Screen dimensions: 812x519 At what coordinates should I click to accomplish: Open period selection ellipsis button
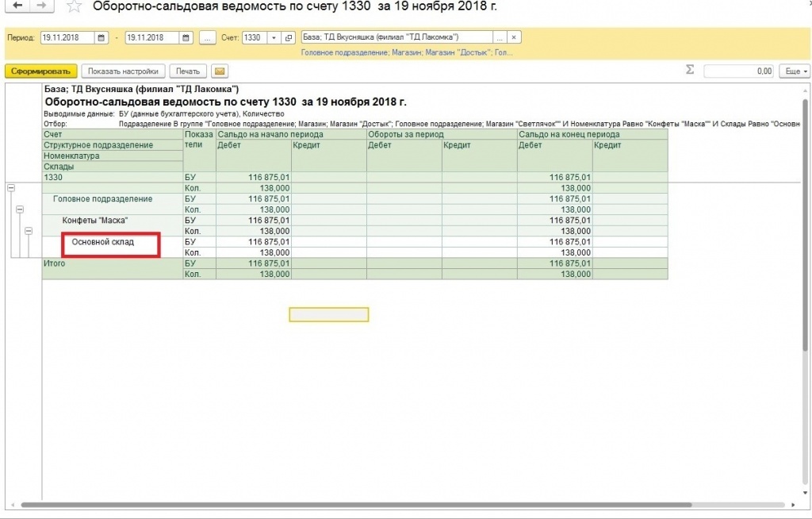207,38
